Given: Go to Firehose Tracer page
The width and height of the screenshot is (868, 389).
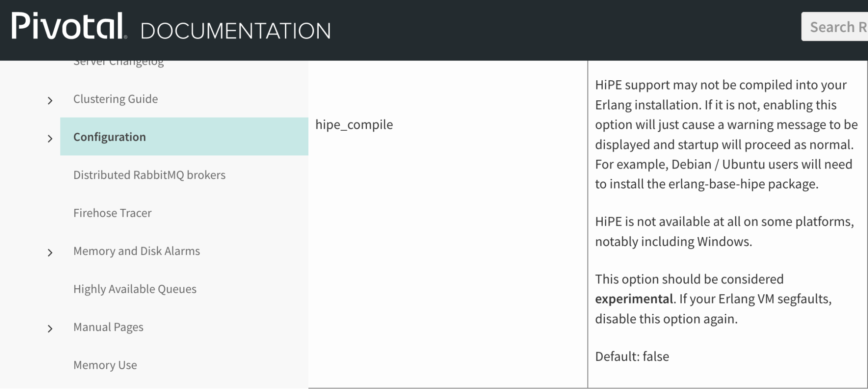Looking at the screenshot, I should pos(112,213).
